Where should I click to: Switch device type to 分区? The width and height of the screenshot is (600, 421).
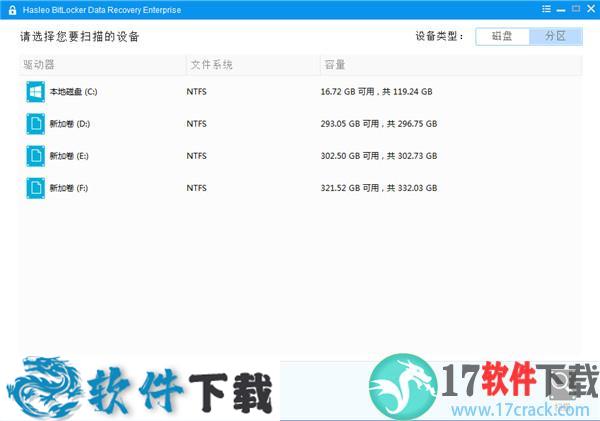(x=556, y=36)
